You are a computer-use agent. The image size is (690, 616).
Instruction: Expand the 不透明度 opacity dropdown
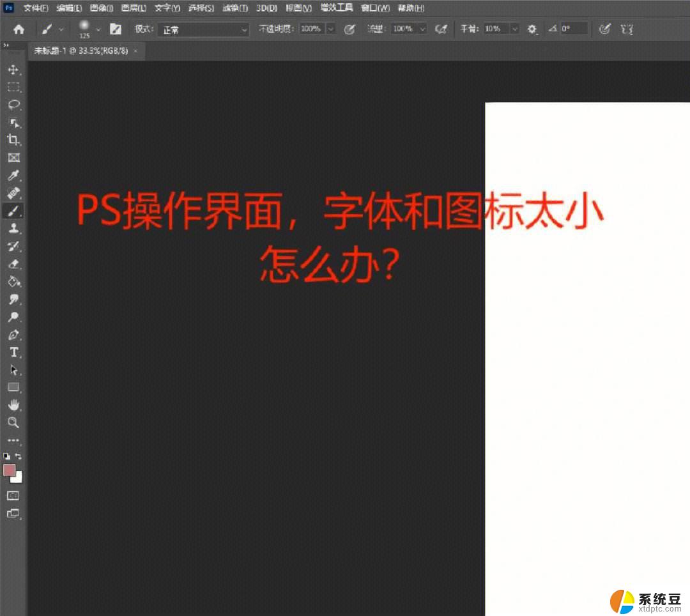(x=332, y=29)
